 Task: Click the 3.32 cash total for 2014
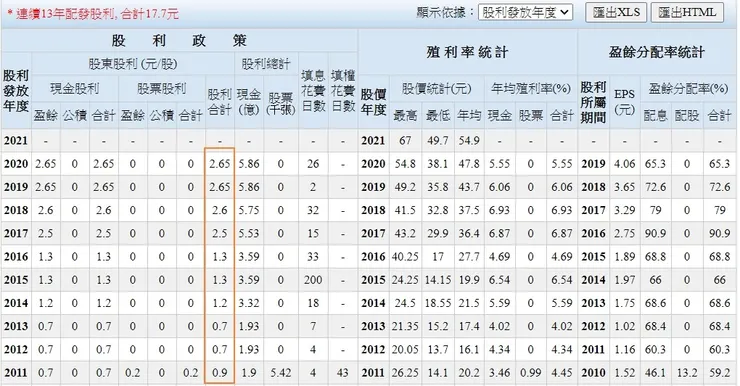tap(249, 303)
